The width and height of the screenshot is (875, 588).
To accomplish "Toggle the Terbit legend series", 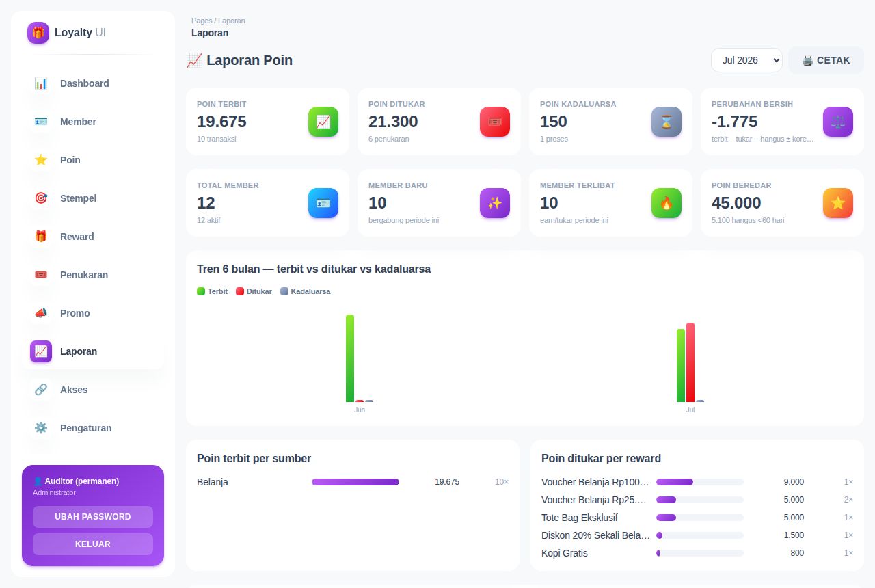I will pos(213,291).
